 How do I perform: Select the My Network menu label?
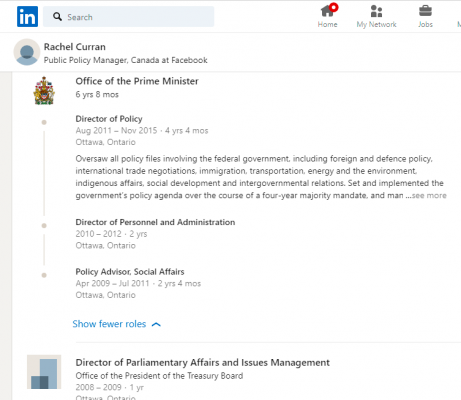coord(376,24)
